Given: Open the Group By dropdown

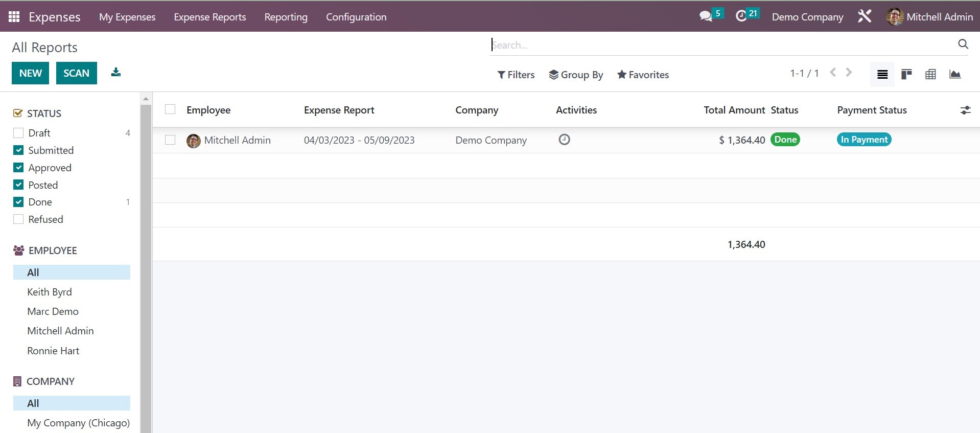Looking at the screenshot, I should click(576, 75).
